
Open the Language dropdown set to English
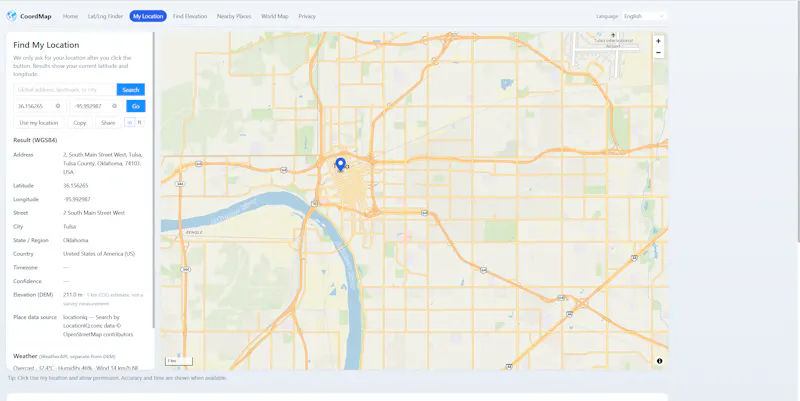[644, 16]
